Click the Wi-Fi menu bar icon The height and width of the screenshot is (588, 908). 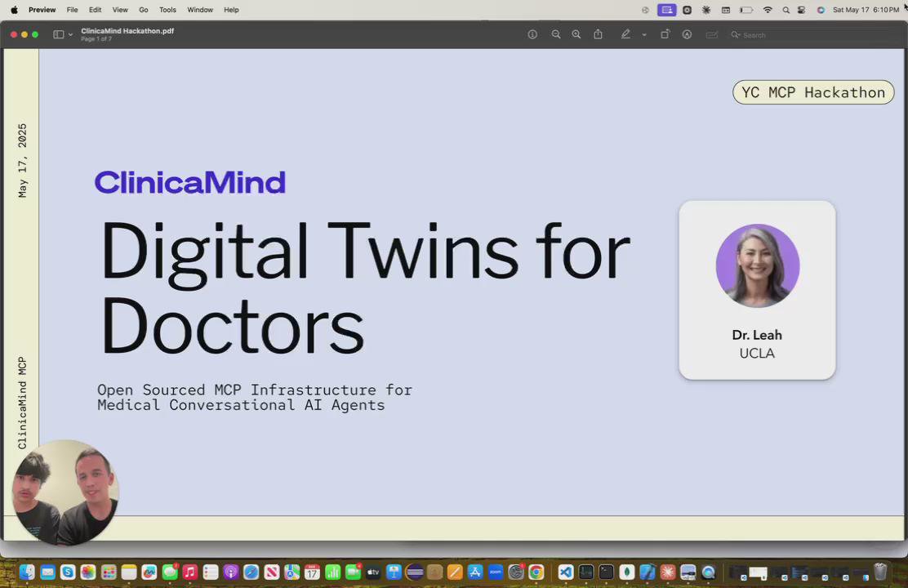coord(768,10)
